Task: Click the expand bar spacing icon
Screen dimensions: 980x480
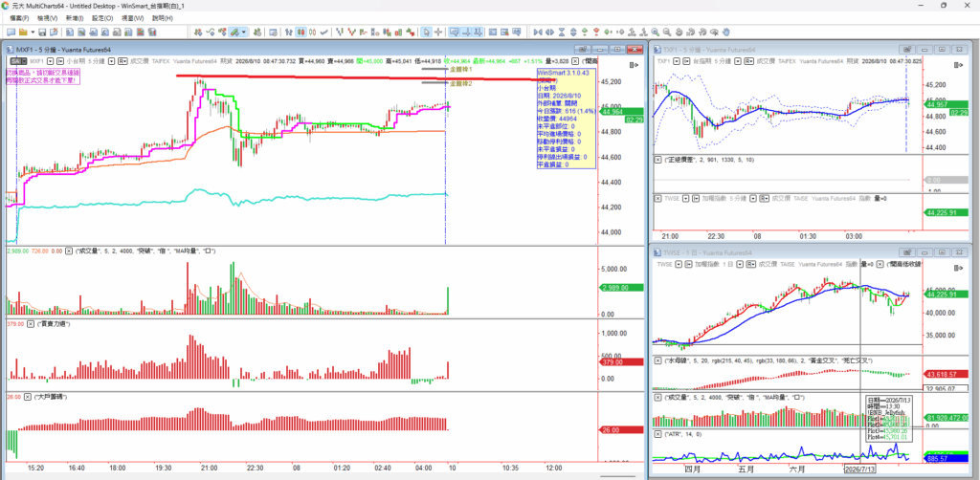Action: pos(550,32)
